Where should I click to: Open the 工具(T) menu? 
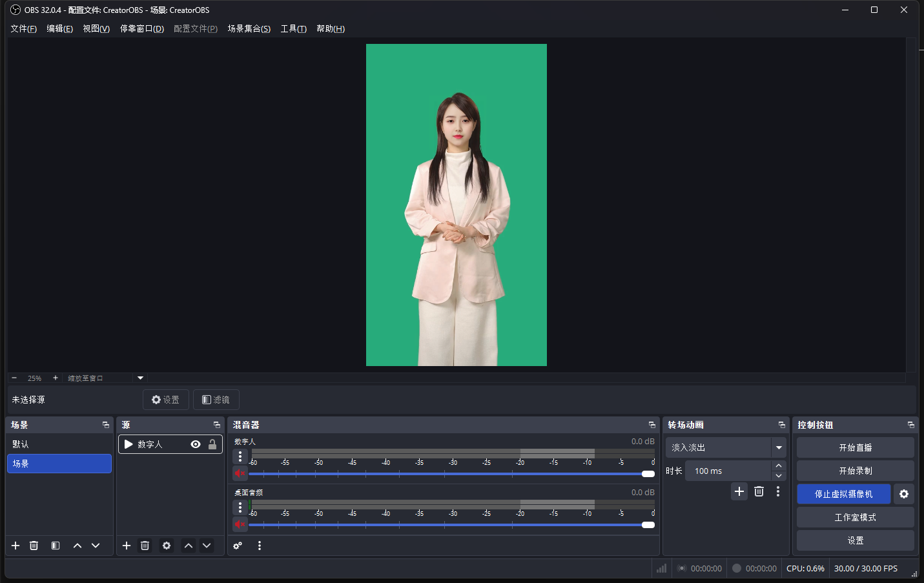[293, 28]
